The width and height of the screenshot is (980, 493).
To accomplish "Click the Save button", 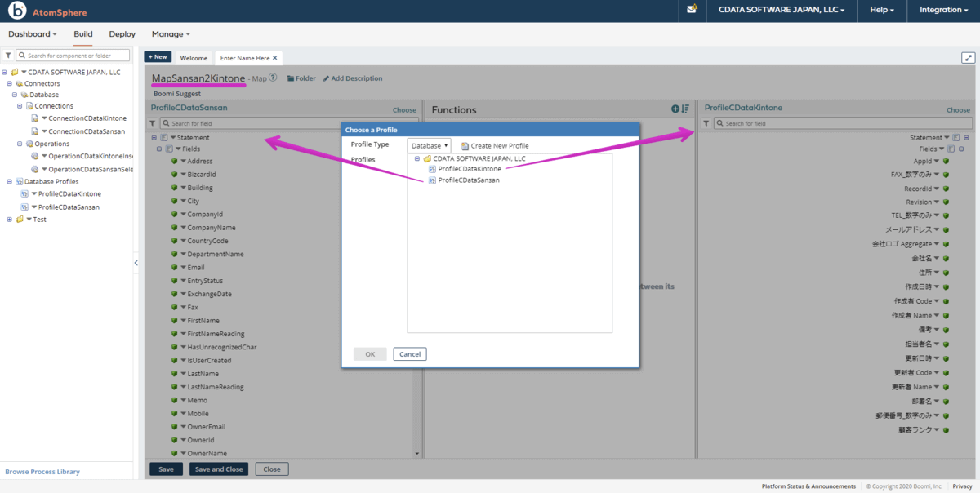I will [166, 469].
